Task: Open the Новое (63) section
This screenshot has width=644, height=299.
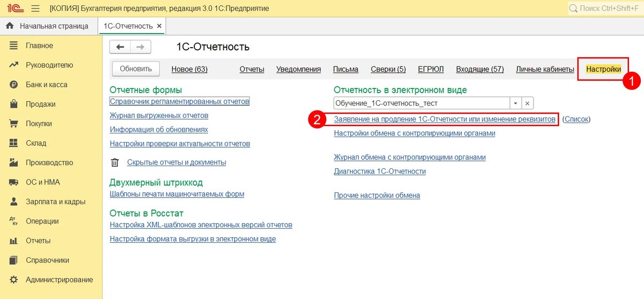Action: click(x=189, y=69)
